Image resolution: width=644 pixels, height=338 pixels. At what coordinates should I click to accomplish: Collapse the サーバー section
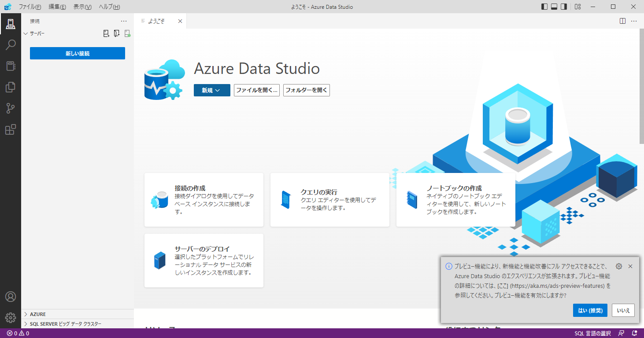pyautogui.click(x=26, y=33)
